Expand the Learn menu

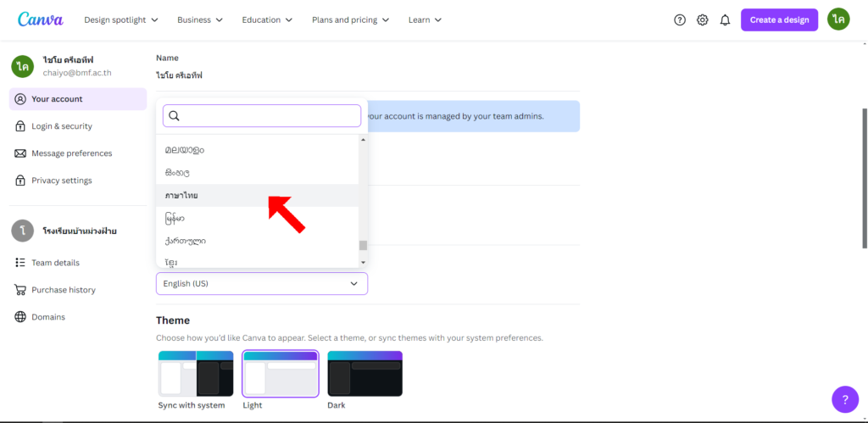point(426,20)
